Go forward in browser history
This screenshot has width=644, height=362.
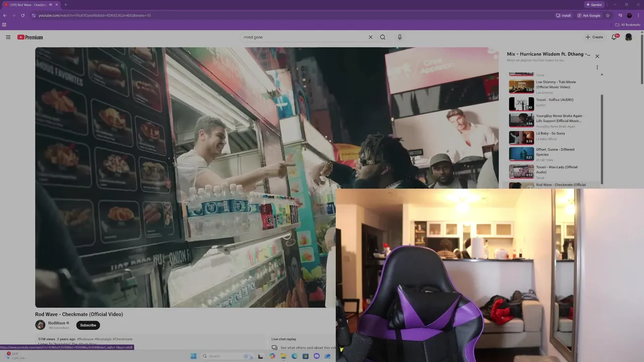[14, 16]
